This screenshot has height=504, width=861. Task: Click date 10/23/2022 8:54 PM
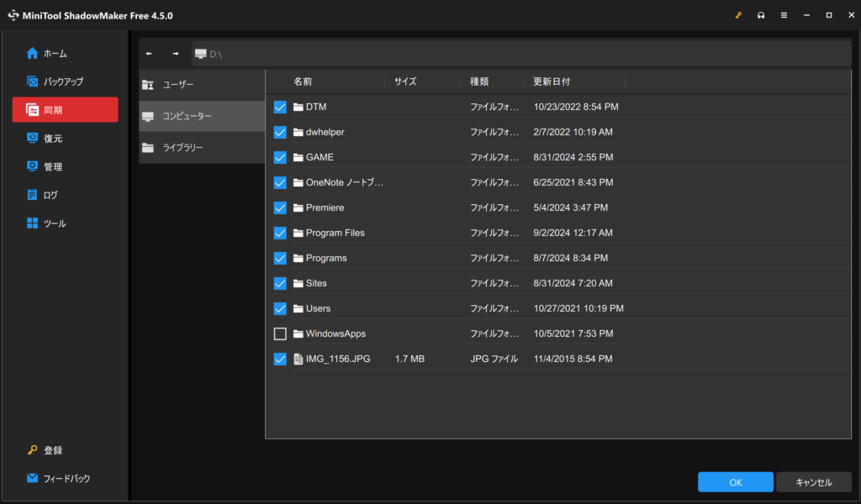[576, 107]
